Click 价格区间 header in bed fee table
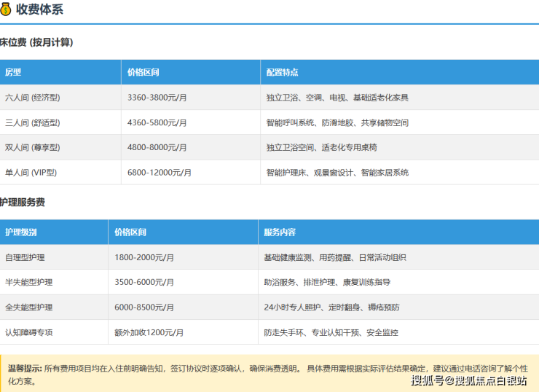The image size is (539, 392). pyautogui.click(x=143, y=73)
